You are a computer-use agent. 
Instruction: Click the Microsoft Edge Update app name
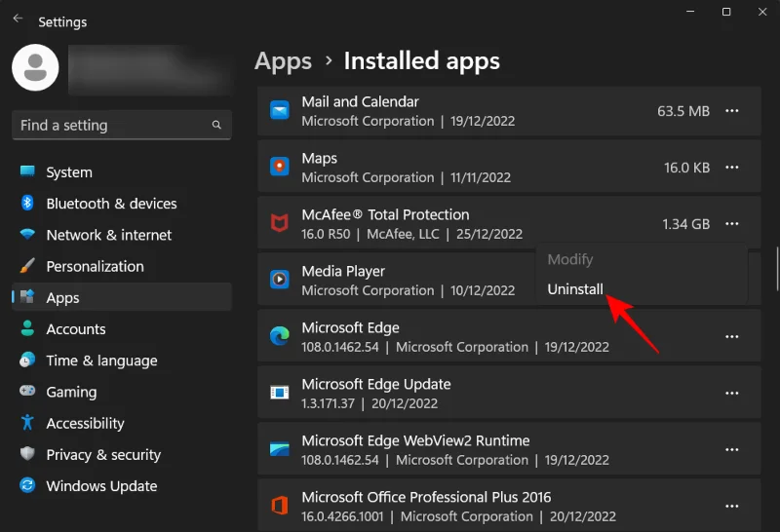click(x=376, y=384)
